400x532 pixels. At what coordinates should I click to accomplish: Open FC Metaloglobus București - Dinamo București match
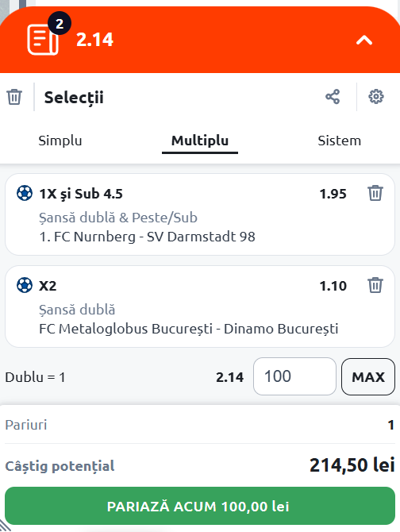coord(188,329)
